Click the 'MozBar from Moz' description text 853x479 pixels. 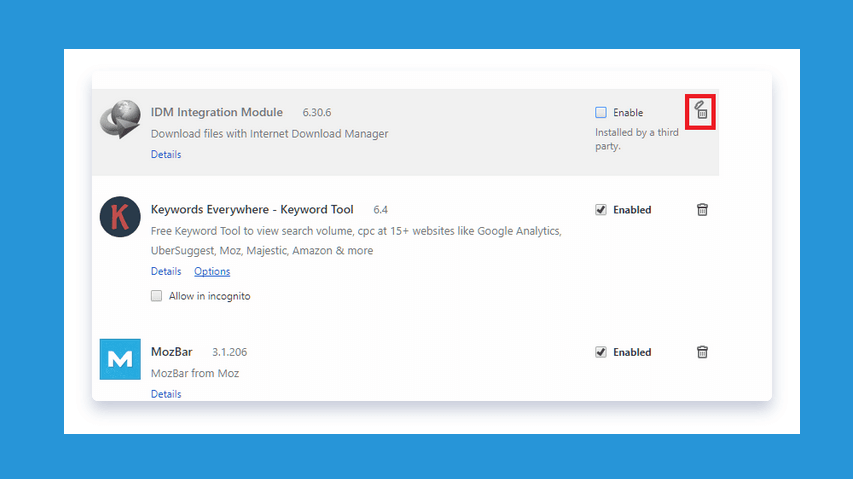(195, 374)
